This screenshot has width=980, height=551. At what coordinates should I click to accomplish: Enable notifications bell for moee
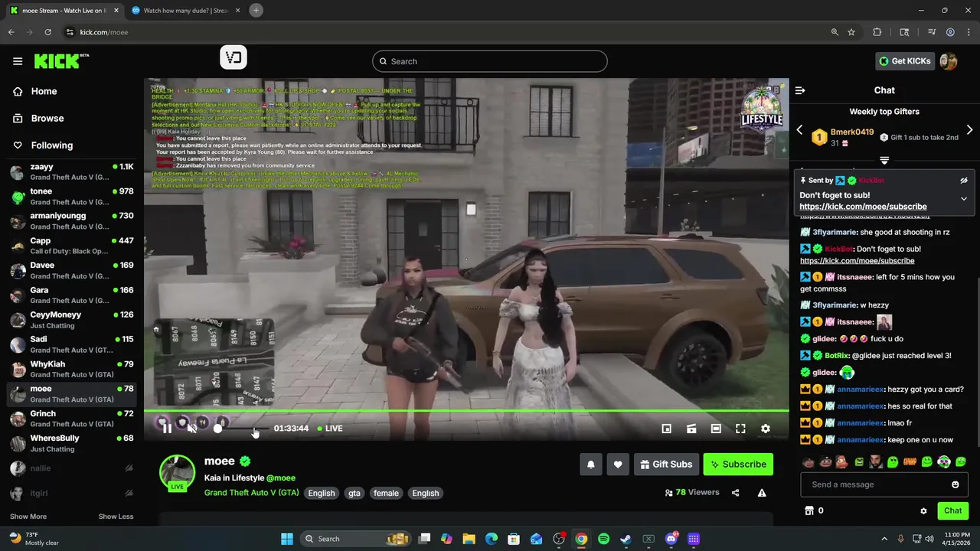coord(591,465)
